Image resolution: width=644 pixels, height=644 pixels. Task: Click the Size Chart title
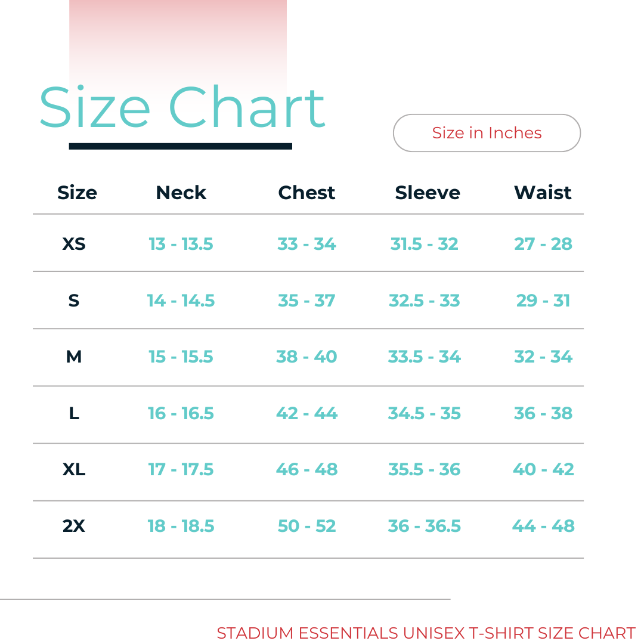point(182,108)
